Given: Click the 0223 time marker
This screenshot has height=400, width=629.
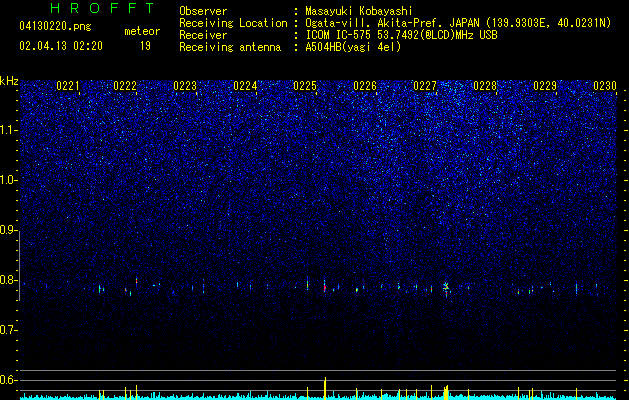Looking at the screenshot, I should pos(185,86).
